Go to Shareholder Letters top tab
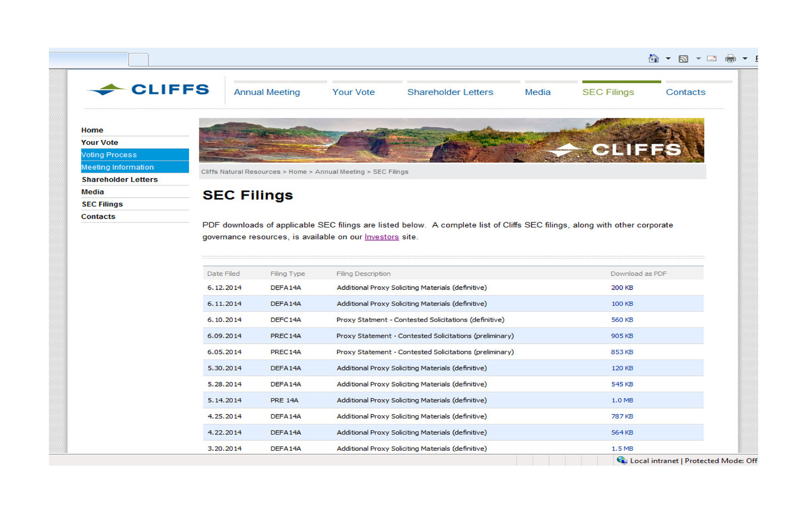The width and height of the screenshot is (812, 525). tap(450, 92)
